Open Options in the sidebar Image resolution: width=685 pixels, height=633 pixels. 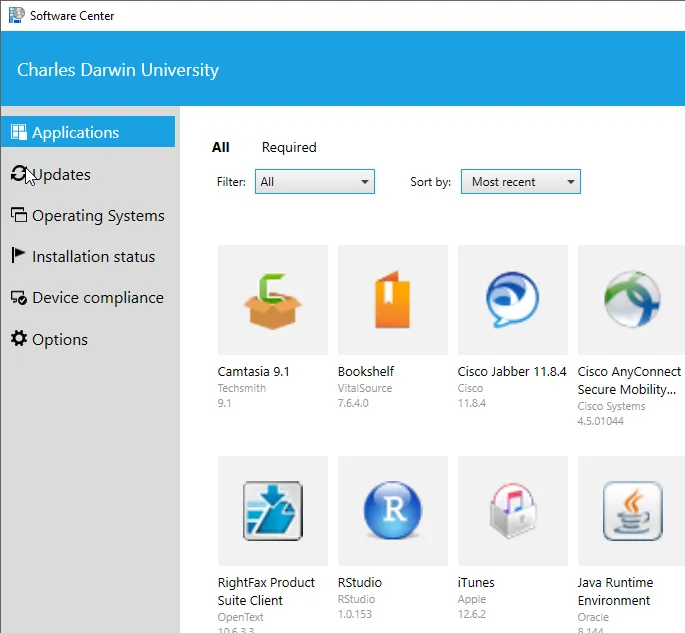pyautogui.click(x=60, y=339)
